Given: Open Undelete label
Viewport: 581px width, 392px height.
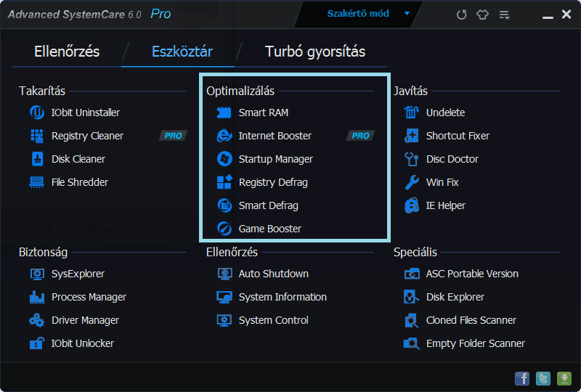Looking at the screenshot, I should tap(445, 113).
